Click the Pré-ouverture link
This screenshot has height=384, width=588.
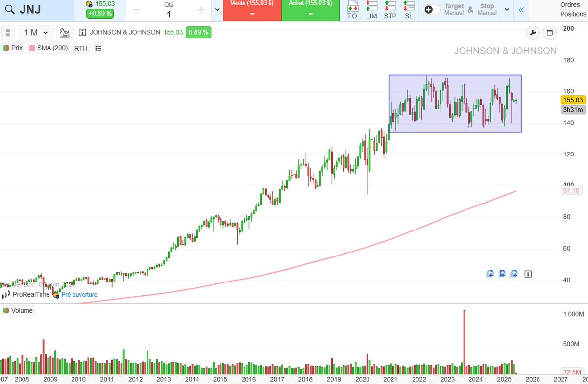[79, 295]
